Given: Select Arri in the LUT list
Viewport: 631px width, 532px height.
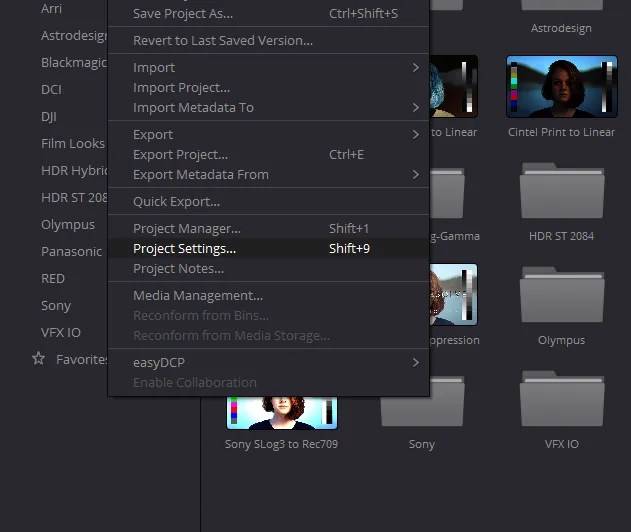Looking at the screenshot, I should (x=52, y=8).
